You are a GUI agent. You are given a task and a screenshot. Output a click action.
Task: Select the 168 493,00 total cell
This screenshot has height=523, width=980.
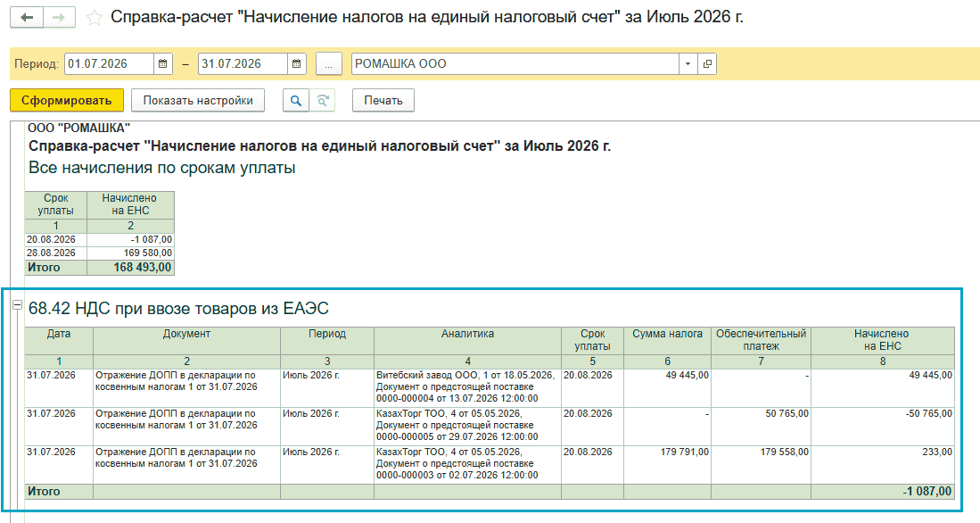(x=130, y=267)
